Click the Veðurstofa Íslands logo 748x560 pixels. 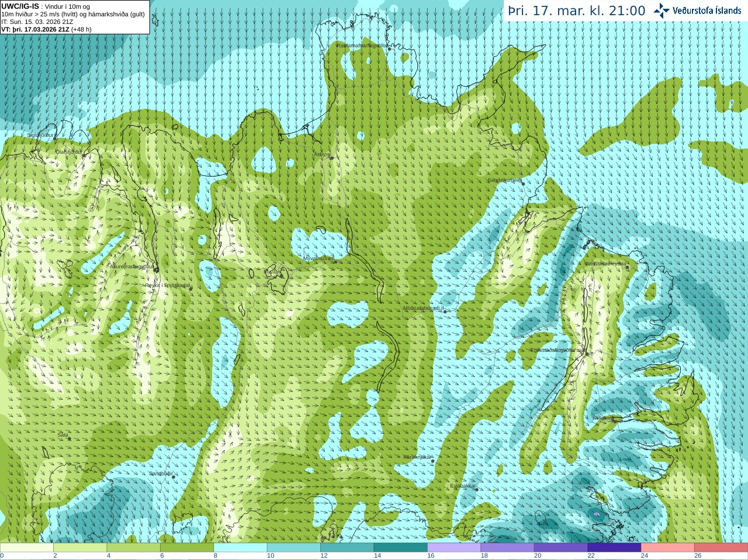(x=697, y=11)
